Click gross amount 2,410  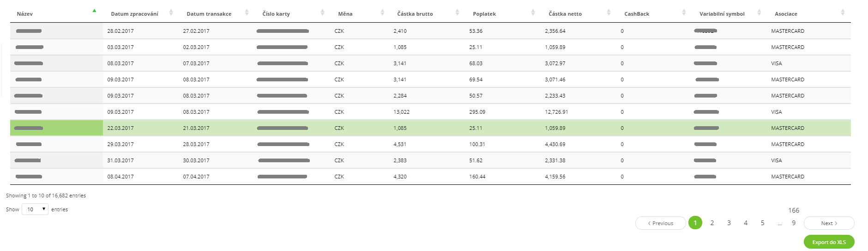click(x=400, y=31)
